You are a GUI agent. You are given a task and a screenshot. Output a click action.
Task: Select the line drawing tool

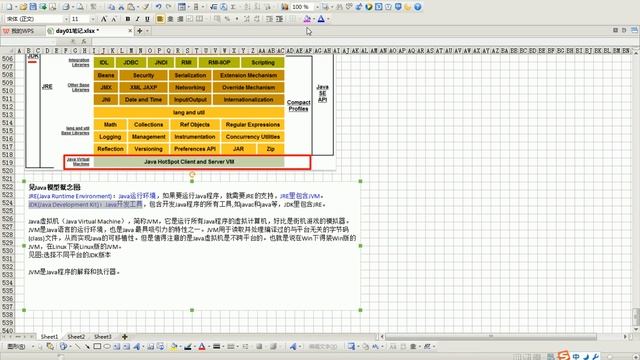point(77,347)
